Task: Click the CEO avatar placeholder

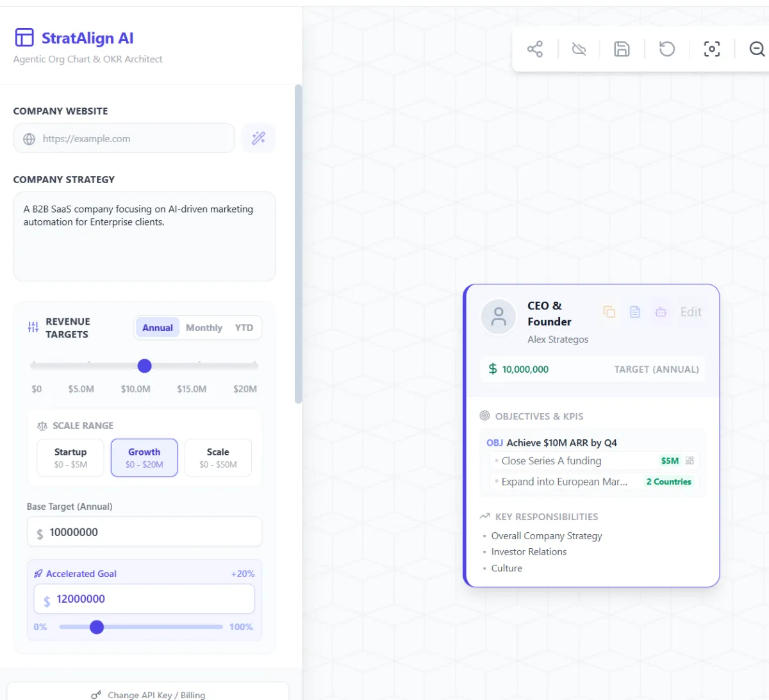Action: 499,316
